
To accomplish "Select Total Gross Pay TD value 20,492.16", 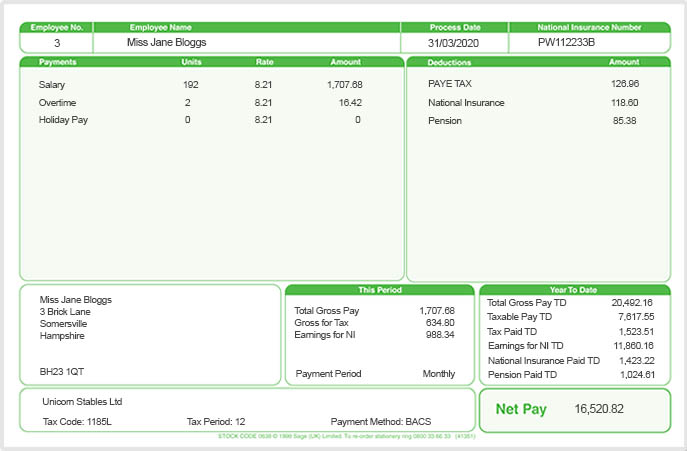I will pos(632,302).
